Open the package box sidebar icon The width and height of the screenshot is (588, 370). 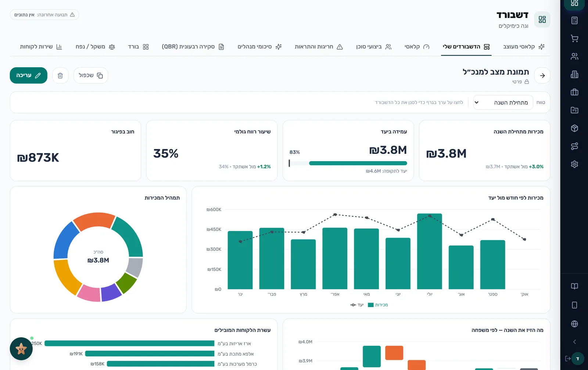click(x=574, y=128)
